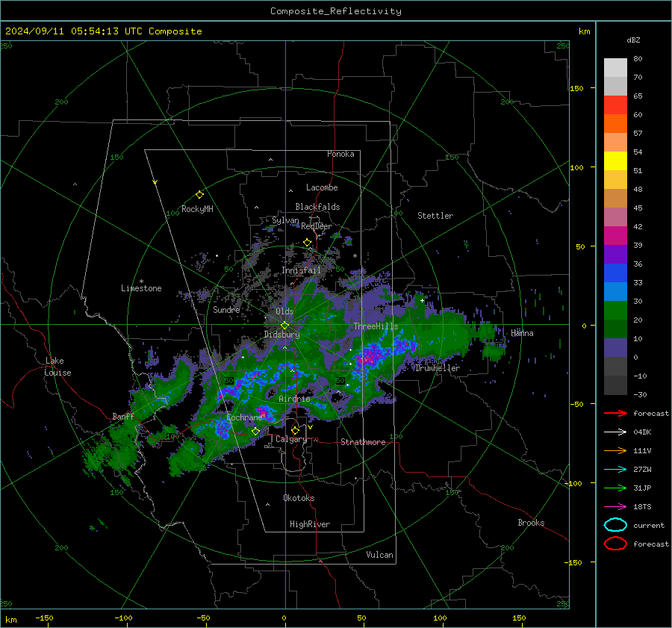This screenshot has height=628, width=672.
Task: Click the white plus marker east of ThreeHills
Action: pyautogui.click(x=422, y=300)
